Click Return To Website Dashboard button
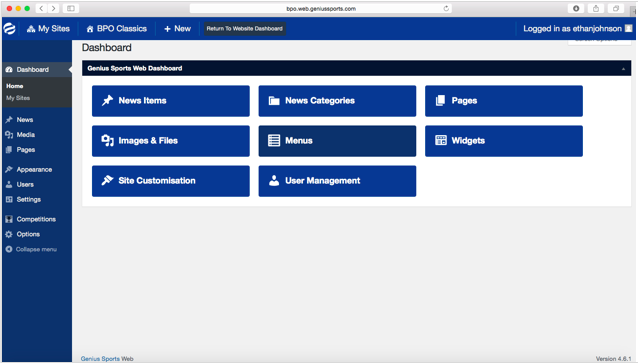Image resolution: width=638 pixels, height=363 pixels. tap(245, 28)
